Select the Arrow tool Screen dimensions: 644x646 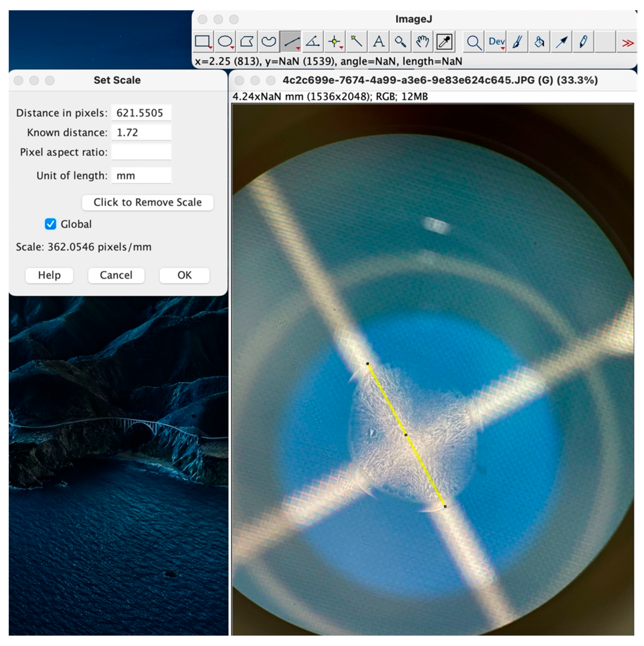(x=561, y=42)
